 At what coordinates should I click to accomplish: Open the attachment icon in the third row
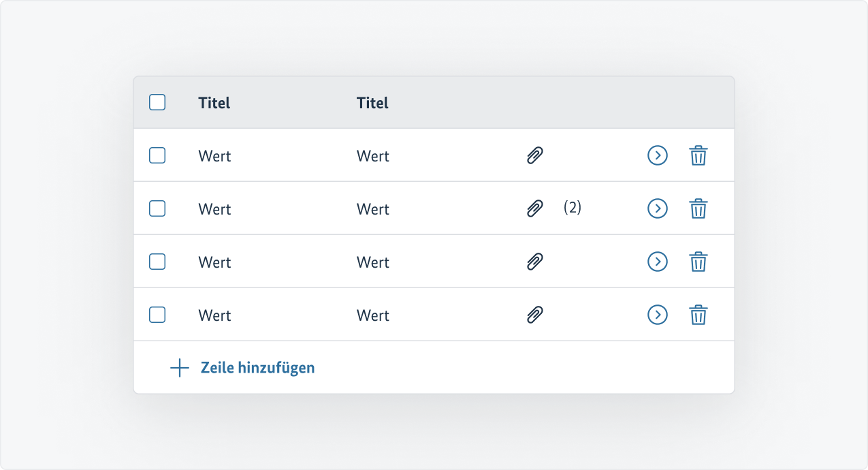(535, 261)
